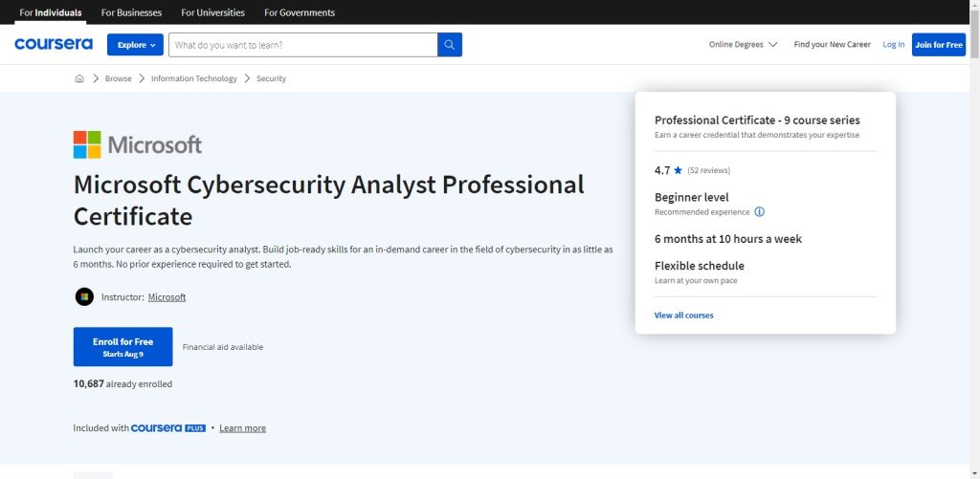
Task: Click the Log In link
Action: 893,45
